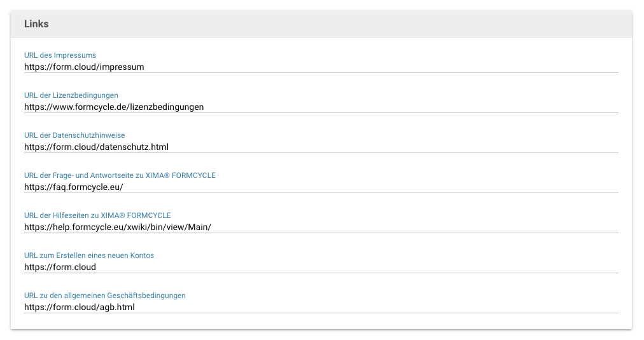This screenshot has width=644, height=340.
Task: Click the 'URL des Impressums' label
Action: coord(60,55)
